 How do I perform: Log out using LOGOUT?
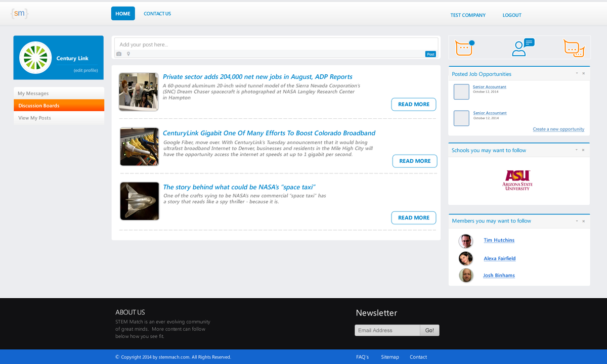coord(512,15)
